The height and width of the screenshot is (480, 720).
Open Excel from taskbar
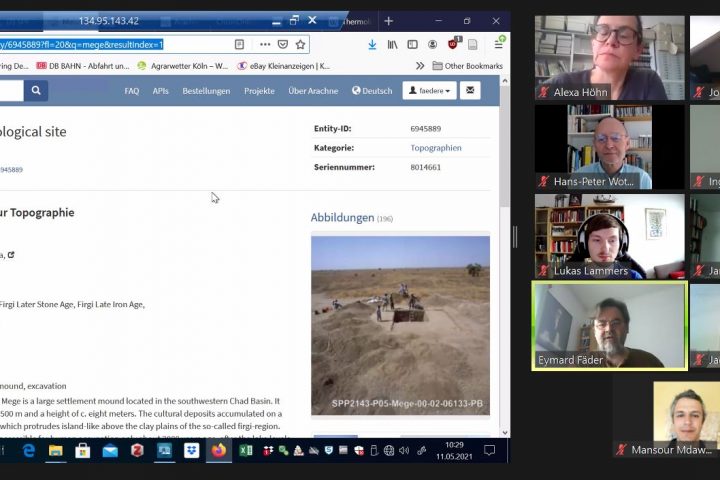246,451
